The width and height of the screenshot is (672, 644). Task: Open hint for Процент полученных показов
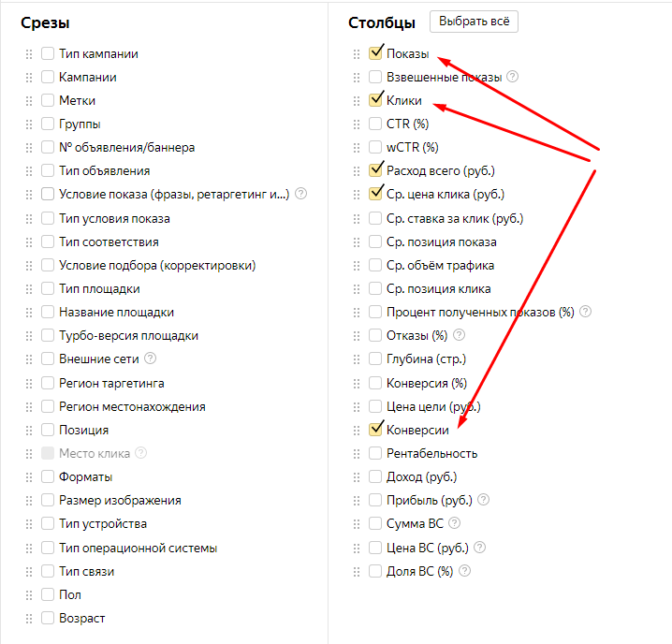coord(586,312)
